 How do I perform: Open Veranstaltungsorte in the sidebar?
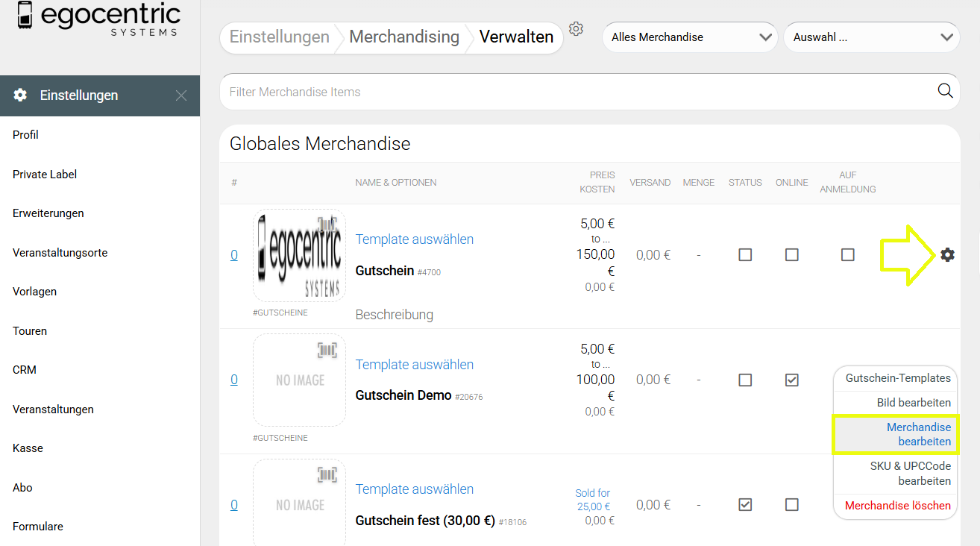(60, 253)
